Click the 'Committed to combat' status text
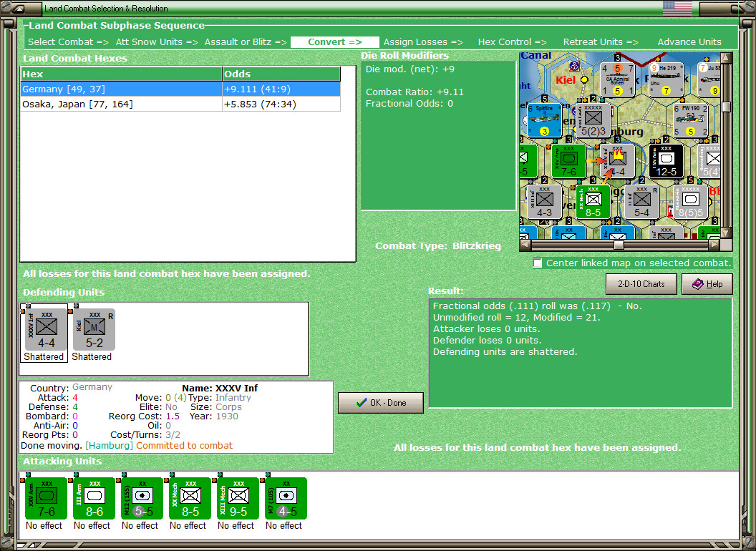Viewport: 756px width, 551px height. click(x=184, y=445)
